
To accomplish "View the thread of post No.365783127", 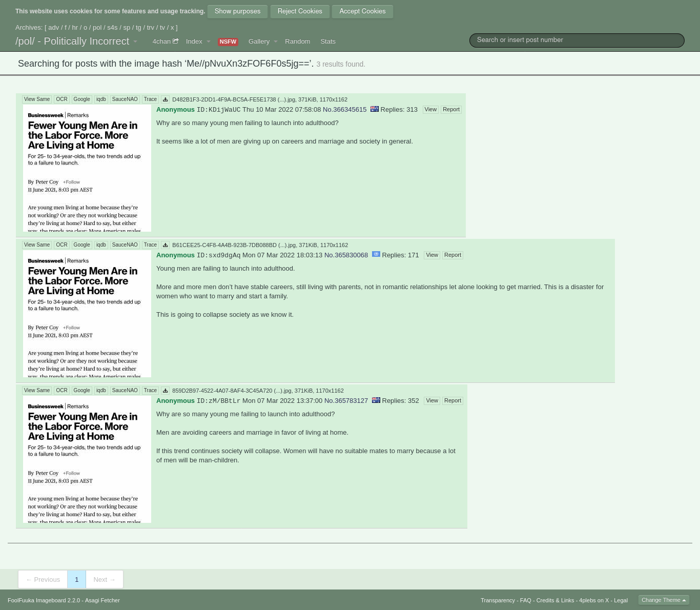I will tap(432, 400).
